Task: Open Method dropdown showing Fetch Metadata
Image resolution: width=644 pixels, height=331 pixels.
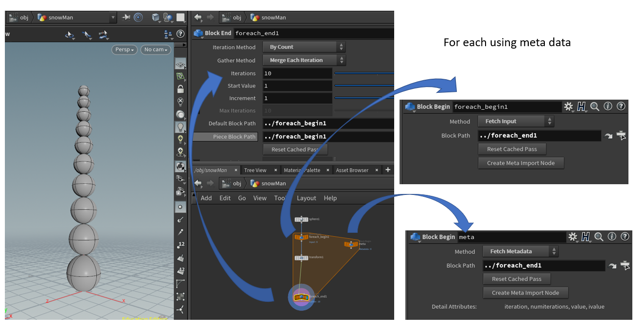Action: 521,251
